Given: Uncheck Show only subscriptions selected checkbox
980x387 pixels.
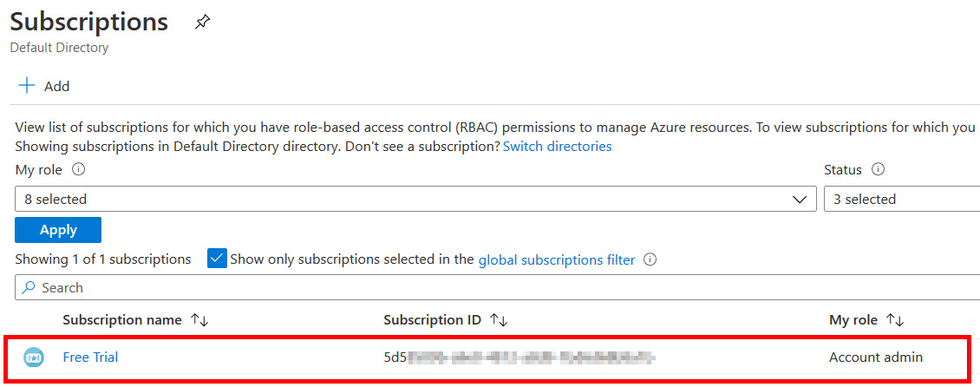Looking at the screenshot, I should [217, 259].
